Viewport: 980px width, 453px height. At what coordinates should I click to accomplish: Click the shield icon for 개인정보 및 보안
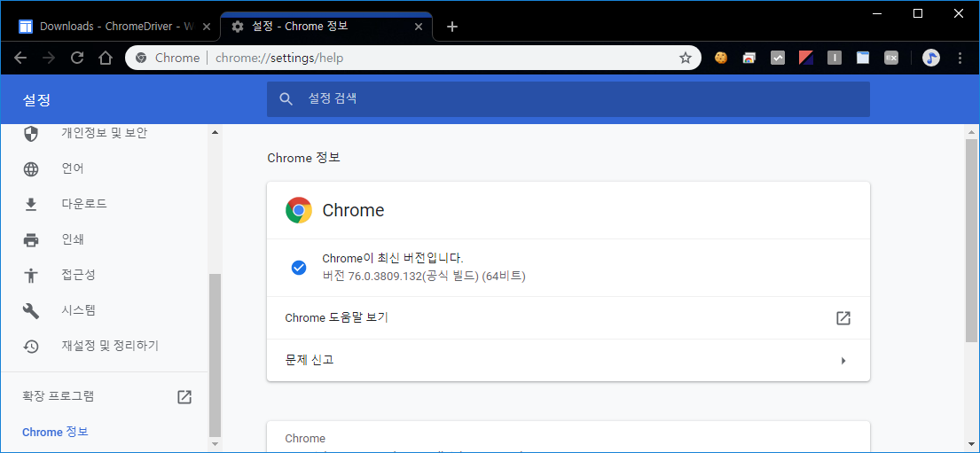[31, 134]
